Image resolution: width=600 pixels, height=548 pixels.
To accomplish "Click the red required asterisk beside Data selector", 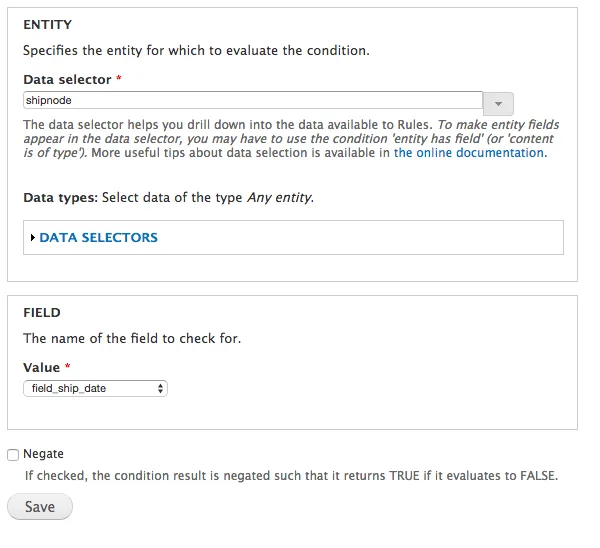I will pyautogui.click(x=119, y=78).
